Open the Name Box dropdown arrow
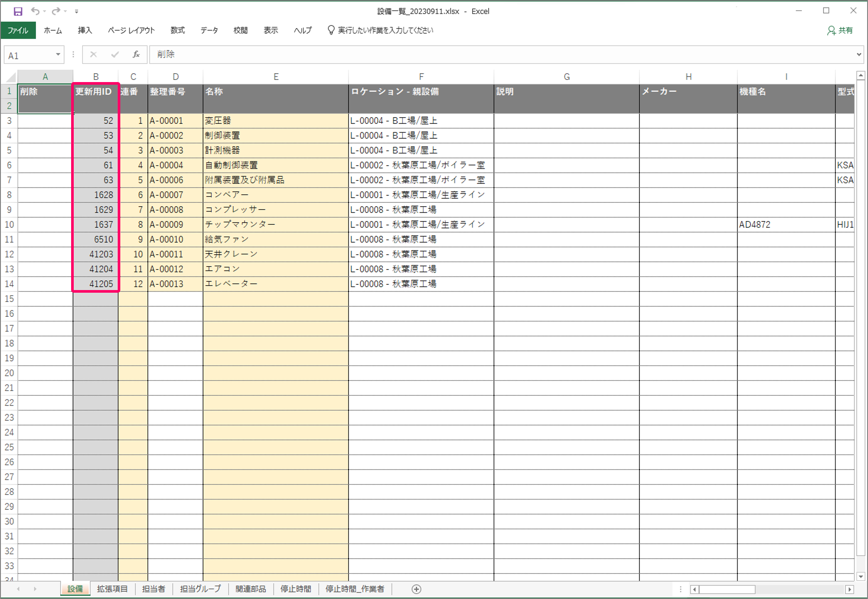This screenshot has width=868, height=599. pyautogui.click(x=57, y=54)
